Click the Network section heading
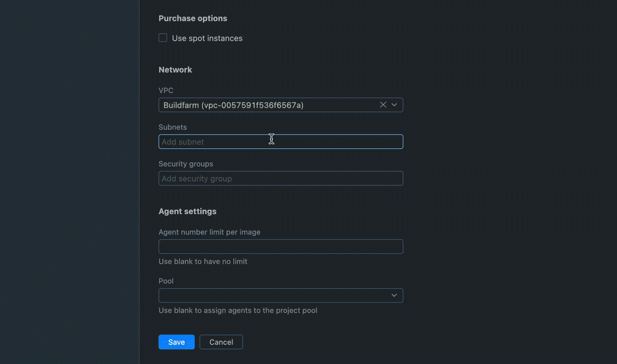The width and height of the screenshot is (617, 364). pyautogui.click(x=175, y=70)
